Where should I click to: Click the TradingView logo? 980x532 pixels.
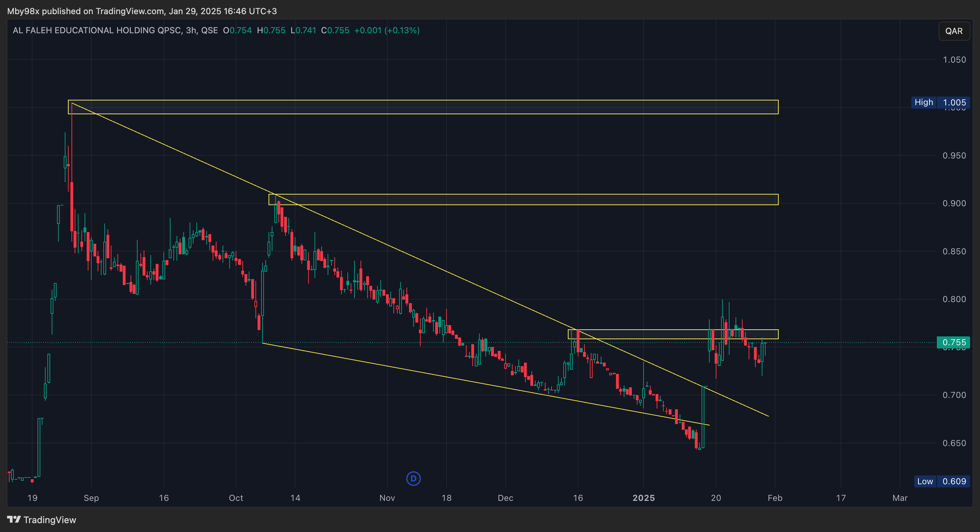point(42,520)
